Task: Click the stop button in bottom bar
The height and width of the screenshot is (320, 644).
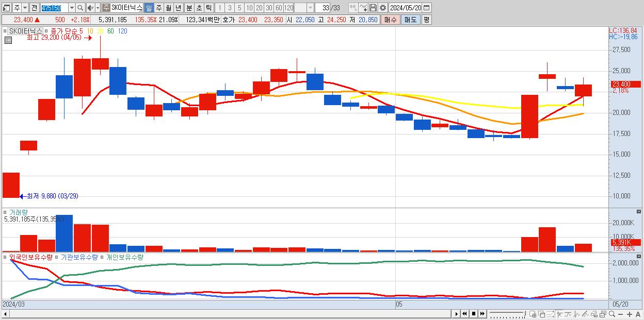Action: (473, 314)
